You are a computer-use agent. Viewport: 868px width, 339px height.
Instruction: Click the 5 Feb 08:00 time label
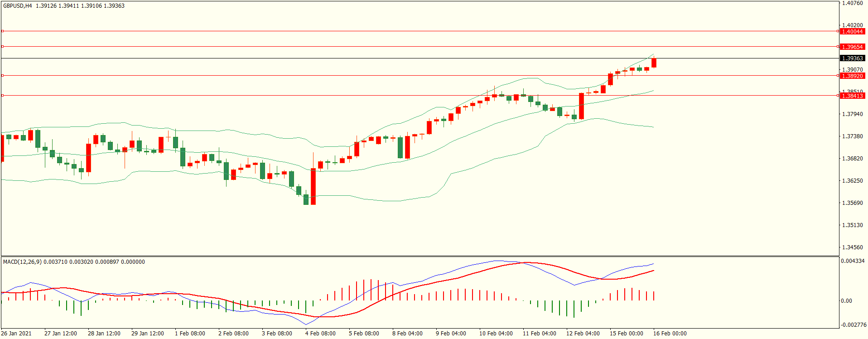coord(364,334)
